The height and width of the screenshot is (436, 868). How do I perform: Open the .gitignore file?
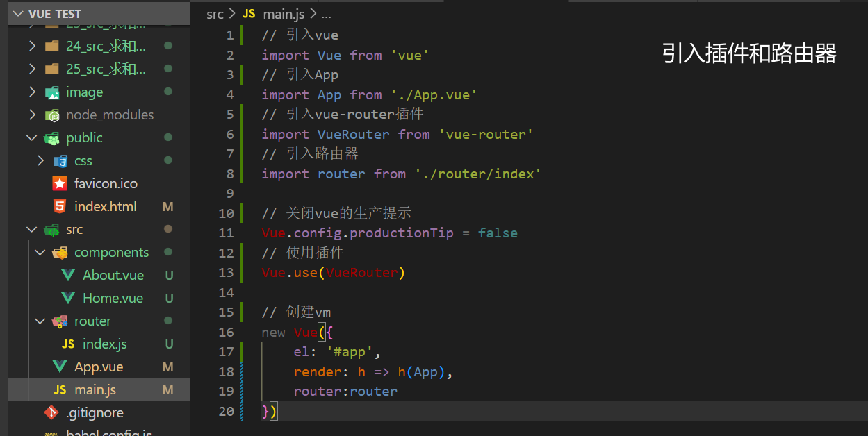pyautogui.click(x=95, y=412)
